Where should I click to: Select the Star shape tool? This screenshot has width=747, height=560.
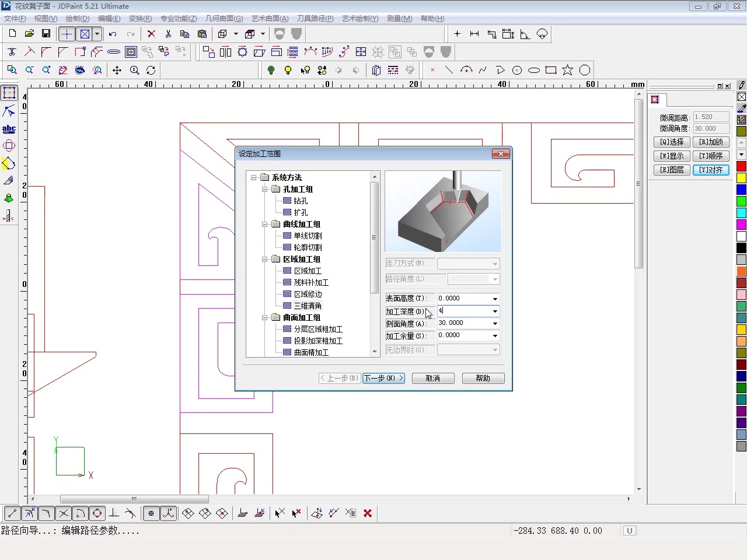(567, 70)
